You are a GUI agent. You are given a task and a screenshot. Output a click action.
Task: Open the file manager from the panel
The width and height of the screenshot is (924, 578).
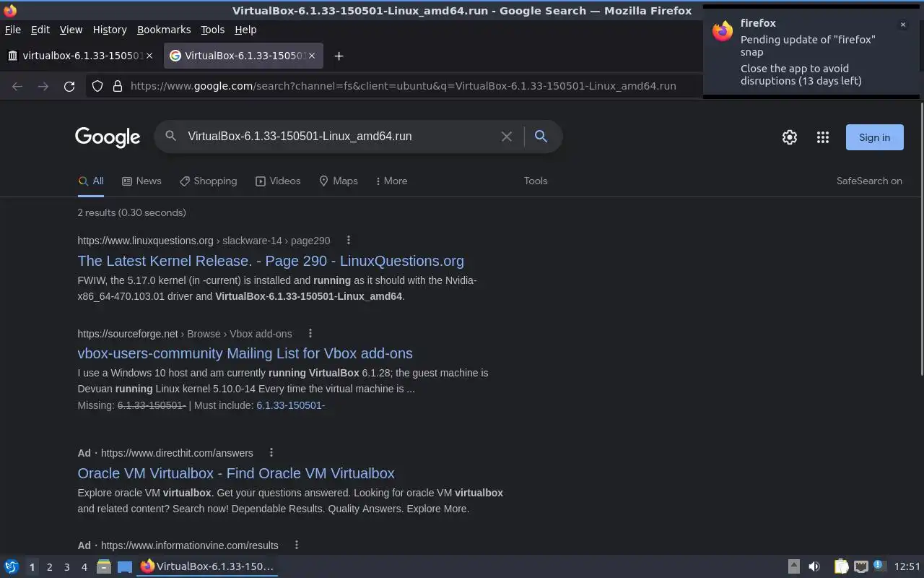point(104,566)
